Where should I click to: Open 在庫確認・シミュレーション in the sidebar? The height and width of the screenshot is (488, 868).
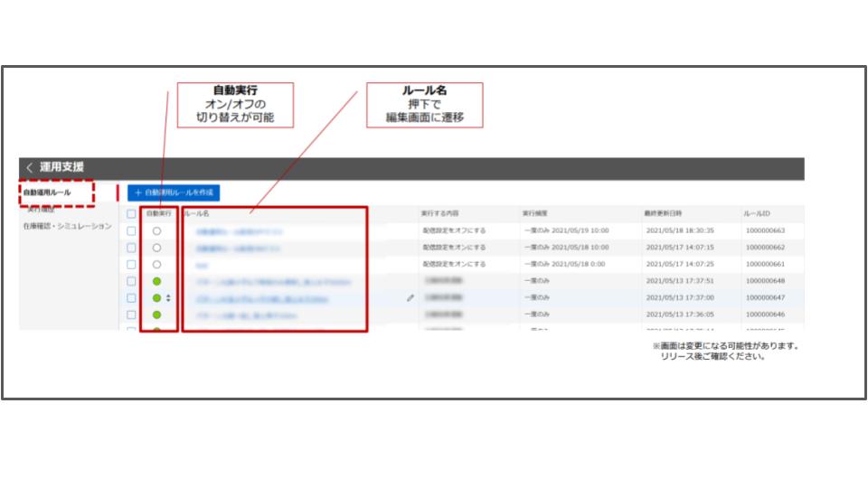(x=68, y=226)
